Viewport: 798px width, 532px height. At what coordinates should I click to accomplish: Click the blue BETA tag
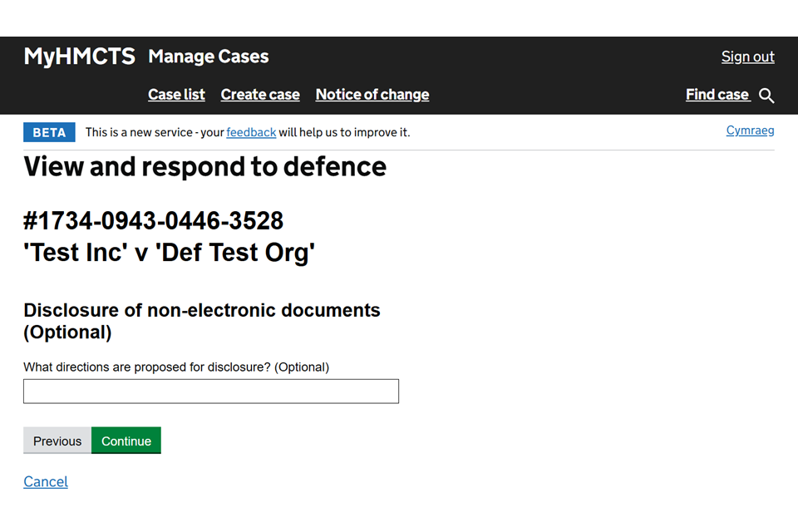point(49,132)
